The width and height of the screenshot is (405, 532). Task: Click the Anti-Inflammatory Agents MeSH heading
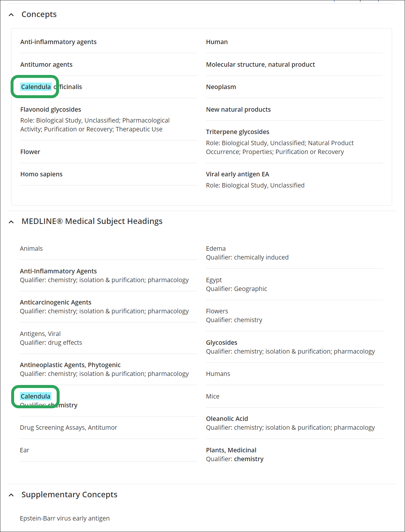pyautogui.click(x=58, y=271)
